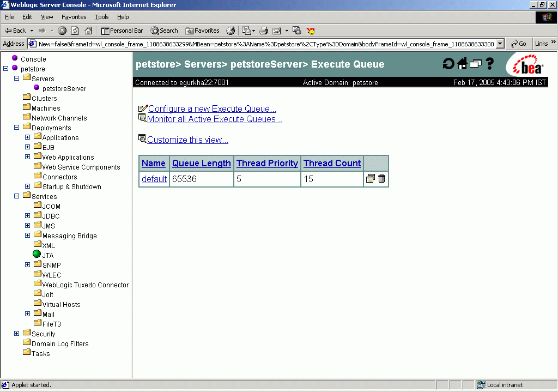Collapse the Deployments tree node
This screenshot has height=392, width=558.
click(x=16, y=127)
